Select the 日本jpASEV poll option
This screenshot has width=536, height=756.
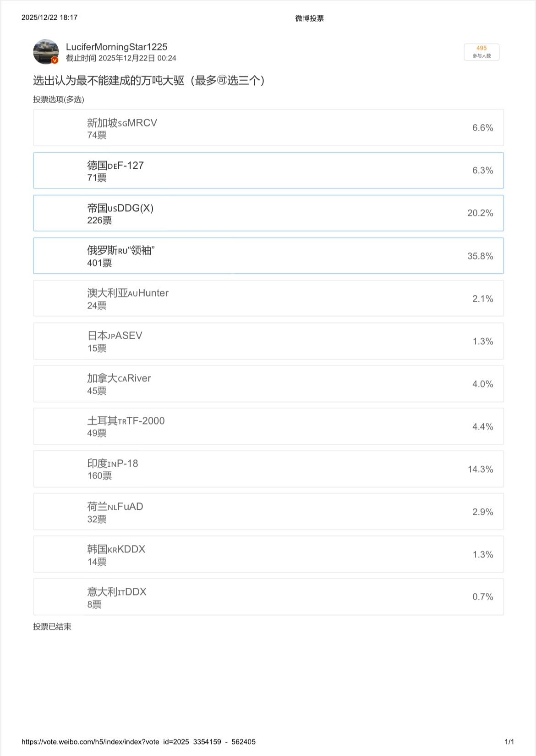pyautogui.click(x=268, y=341)
